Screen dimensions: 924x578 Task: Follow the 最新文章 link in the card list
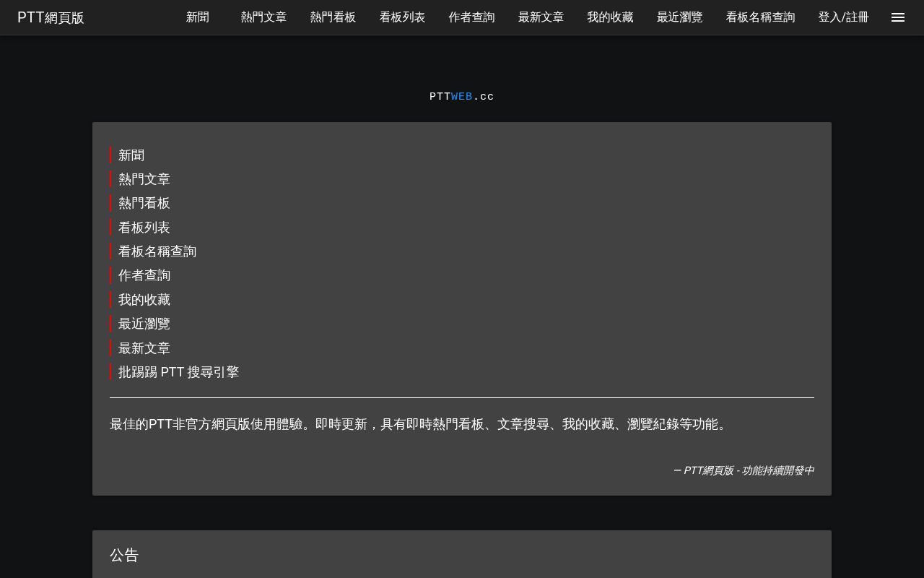(x=144, y=348)
